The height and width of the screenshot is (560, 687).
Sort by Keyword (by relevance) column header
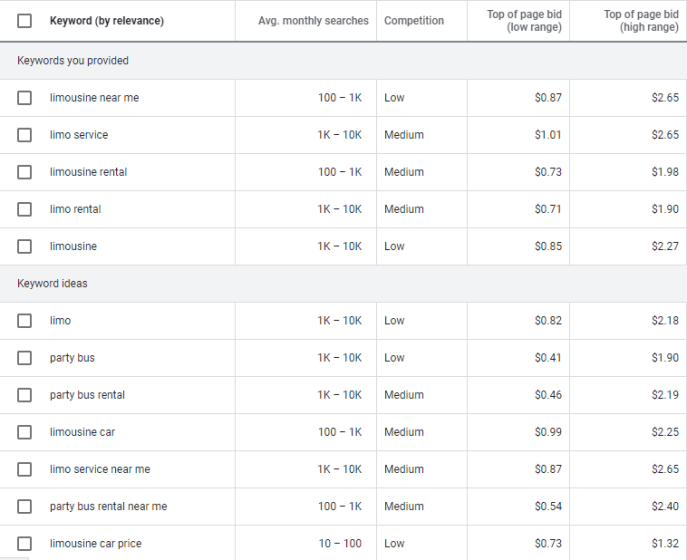[106, 21]
